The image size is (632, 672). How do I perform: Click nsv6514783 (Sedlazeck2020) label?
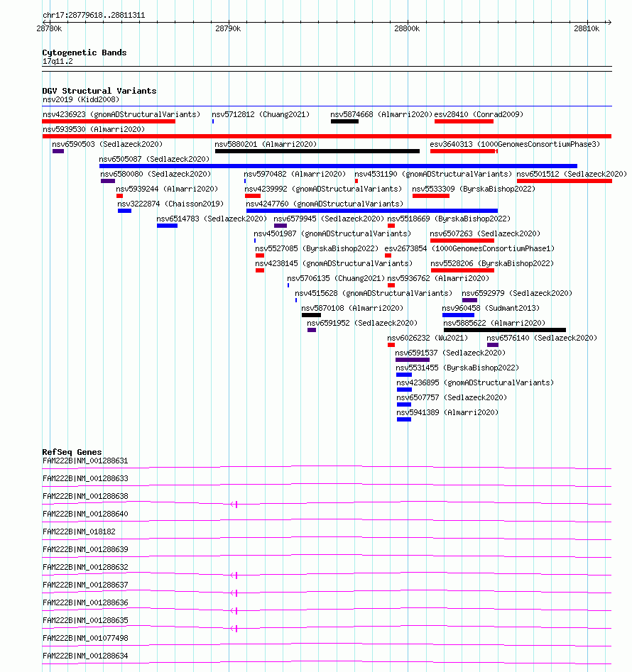tap(212, 219)
